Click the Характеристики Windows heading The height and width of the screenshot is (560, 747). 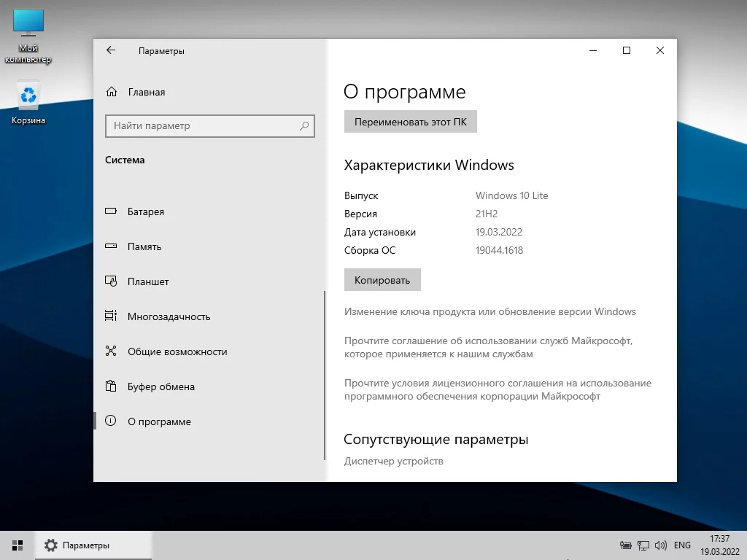tap(429, 166)
